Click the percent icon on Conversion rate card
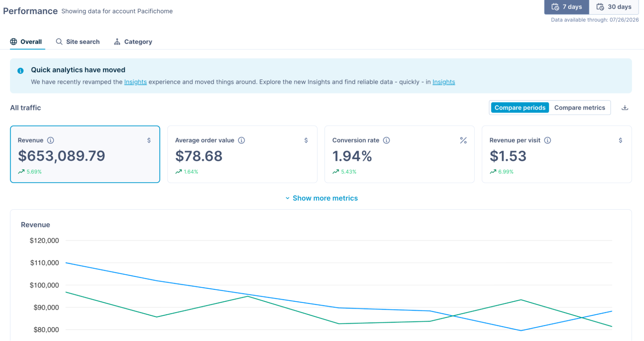Screen dimensions: 644x341 pos(463,140)
